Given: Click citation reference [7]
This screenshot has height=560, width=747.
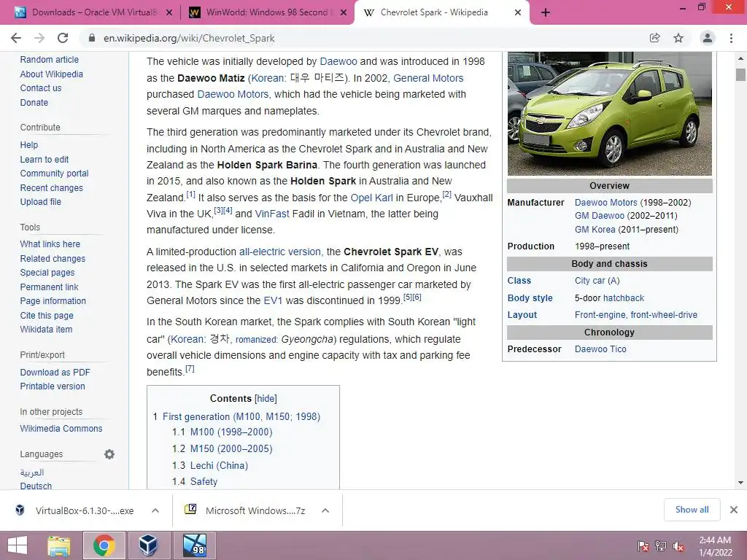Looking at the screenshot, I should pyautogui.click(x=190, y=368).
